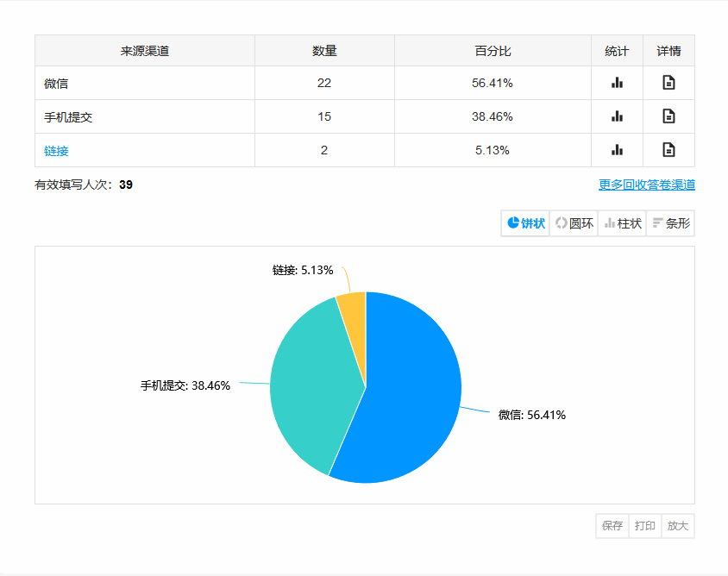The image size is (728, 576).
Task: Click the 微信 channel name cell
Action: coord(144,83)
